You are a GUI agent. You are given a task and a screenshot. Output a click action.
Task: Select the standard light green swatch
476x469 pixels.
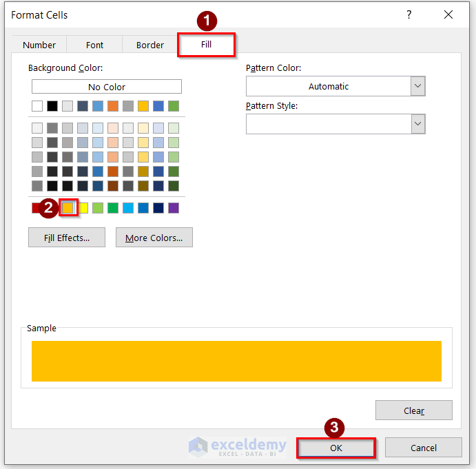point(98,208)
